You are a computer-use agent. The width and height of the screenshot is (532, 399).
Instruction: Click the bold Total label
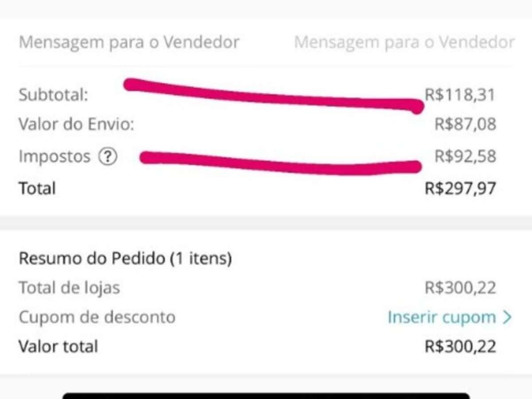pyautogui.click(x=37, y=188)
